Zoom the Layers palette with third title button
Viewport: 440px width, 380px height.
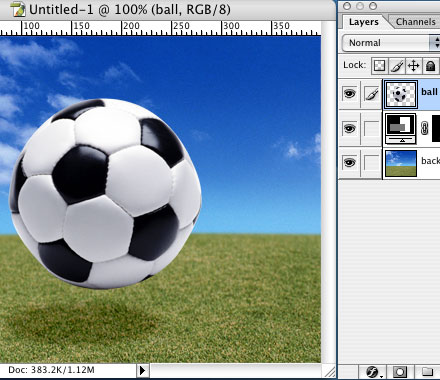pyautogui.click(x=373, y=6)
